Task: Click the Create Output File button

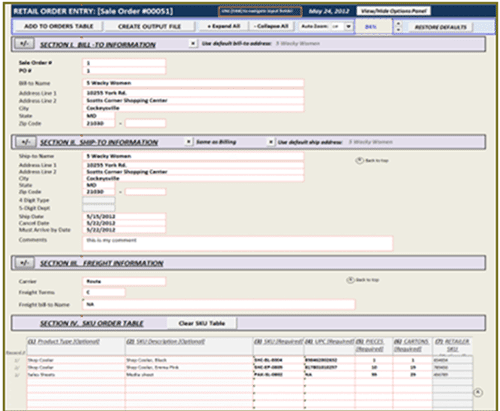Action: (x=149, y=26)
